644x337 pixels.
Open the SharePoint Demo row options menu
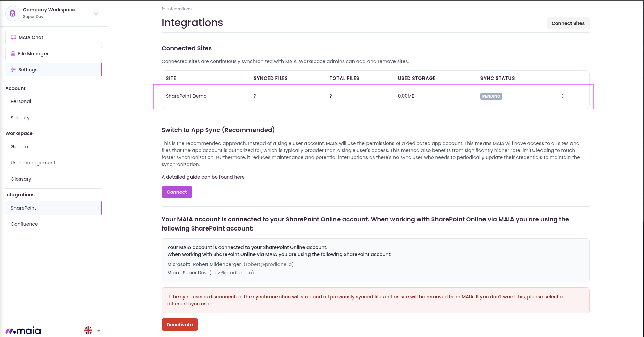point(563,96)
